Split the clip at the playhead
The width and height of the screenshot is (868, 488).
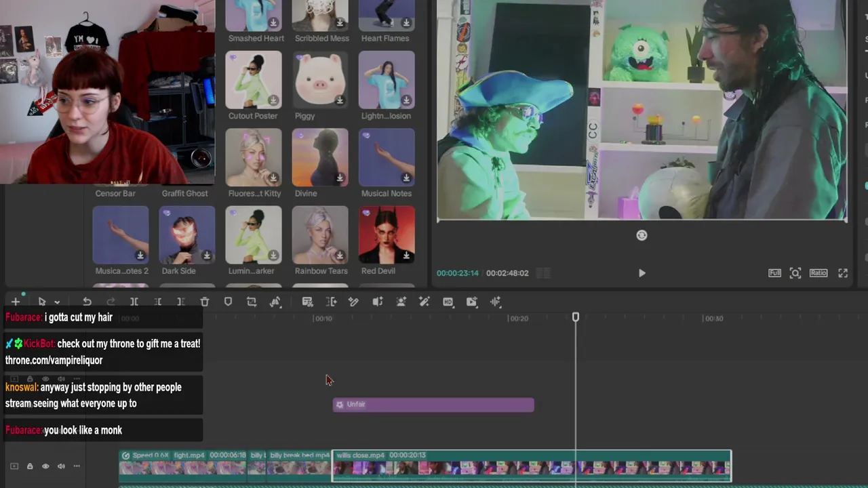134,302
